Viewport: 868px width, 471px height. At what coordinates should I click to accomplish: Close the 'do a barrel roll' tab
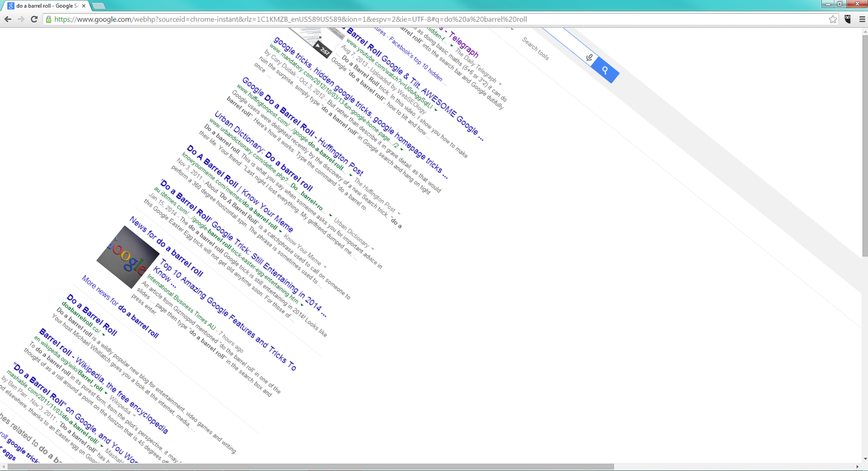pos(84,6)
